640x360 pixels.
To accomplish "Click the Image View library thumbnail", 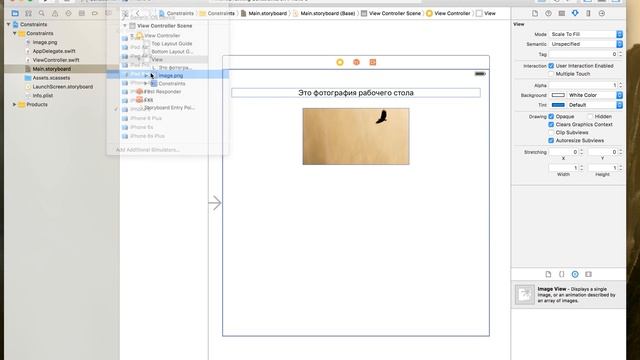I will [524, 295].
